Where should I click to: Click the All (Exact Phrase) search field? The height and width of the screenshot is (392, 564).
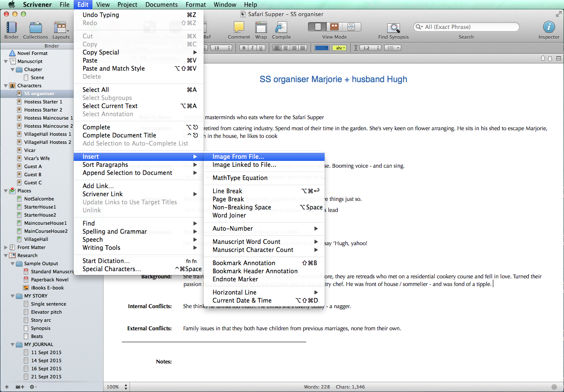click(466, 27)
